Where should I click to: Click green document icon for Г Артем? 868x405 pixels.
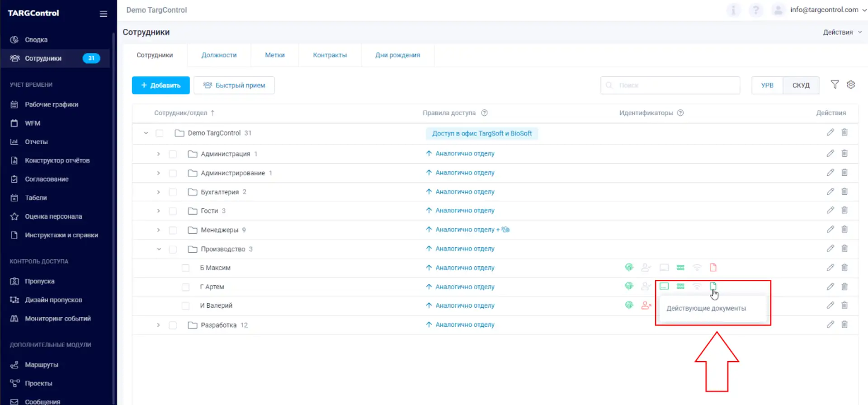click(713, 286)
